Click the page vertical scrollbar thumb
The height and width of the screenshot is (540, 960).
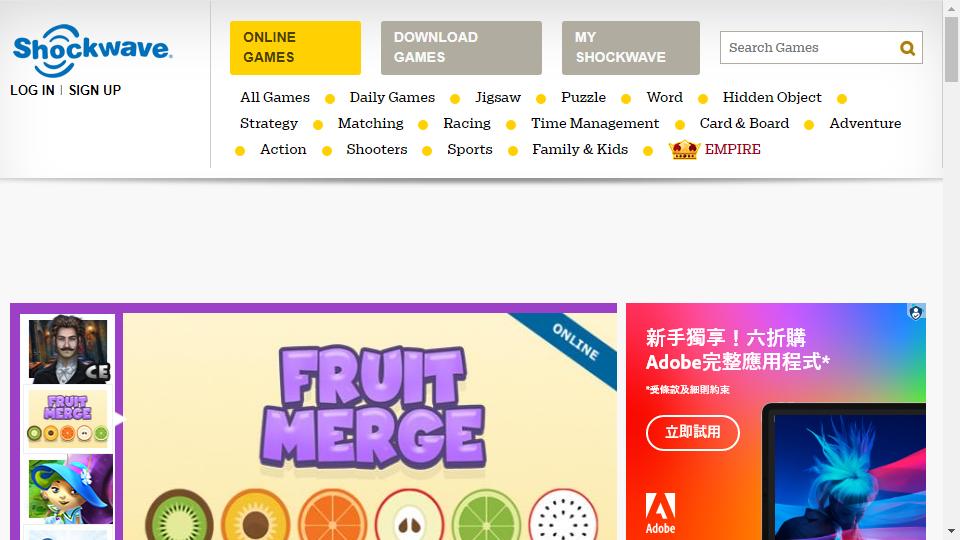[x=951, y=49]
